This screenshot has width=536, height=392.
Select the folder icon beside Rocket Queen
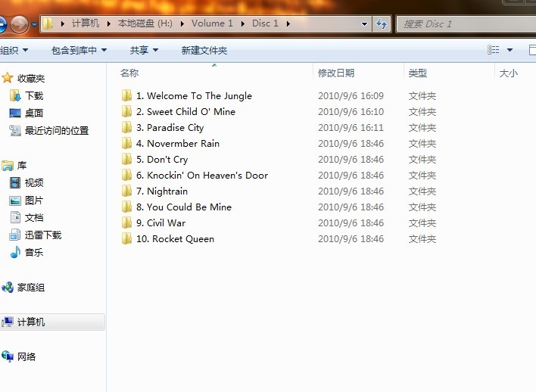[x=126, y=238]
